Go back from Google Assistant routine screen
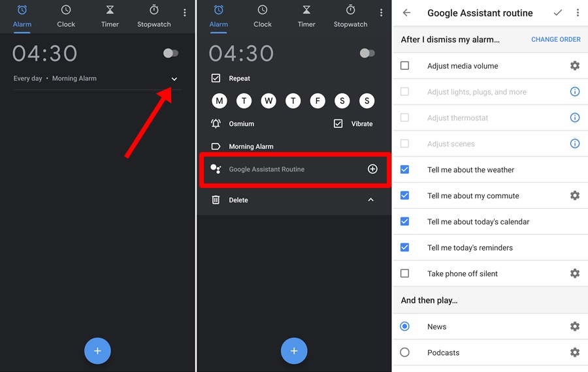Image resolution: width=588 pixels, height=372 pixels. [406, 13]
